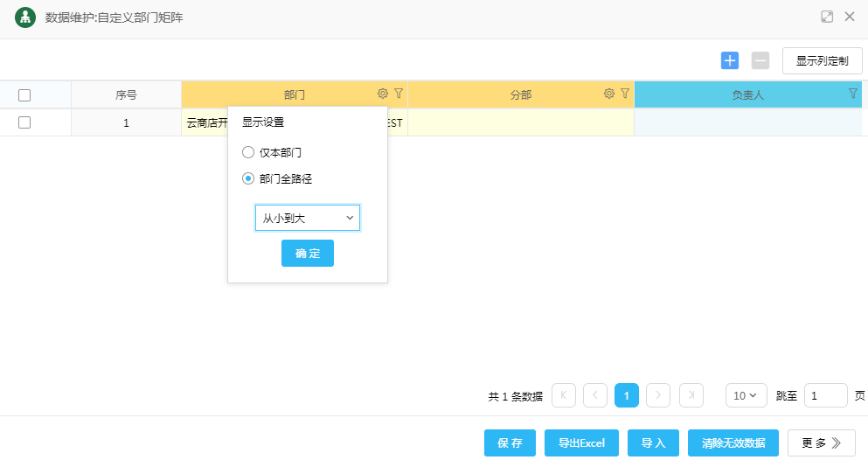Click filter icon in 分部 column header
Viewport: 868px width, 467px height.
(x=625, y=94)
